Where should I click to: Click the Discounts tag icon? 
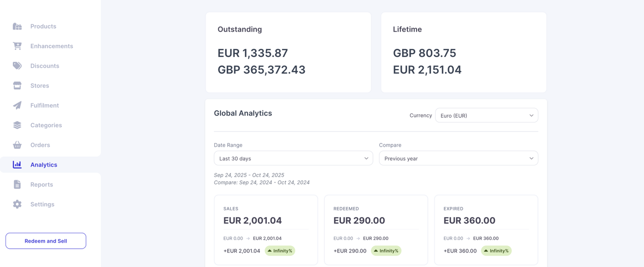pyautogui.click(x=17, y=66)
